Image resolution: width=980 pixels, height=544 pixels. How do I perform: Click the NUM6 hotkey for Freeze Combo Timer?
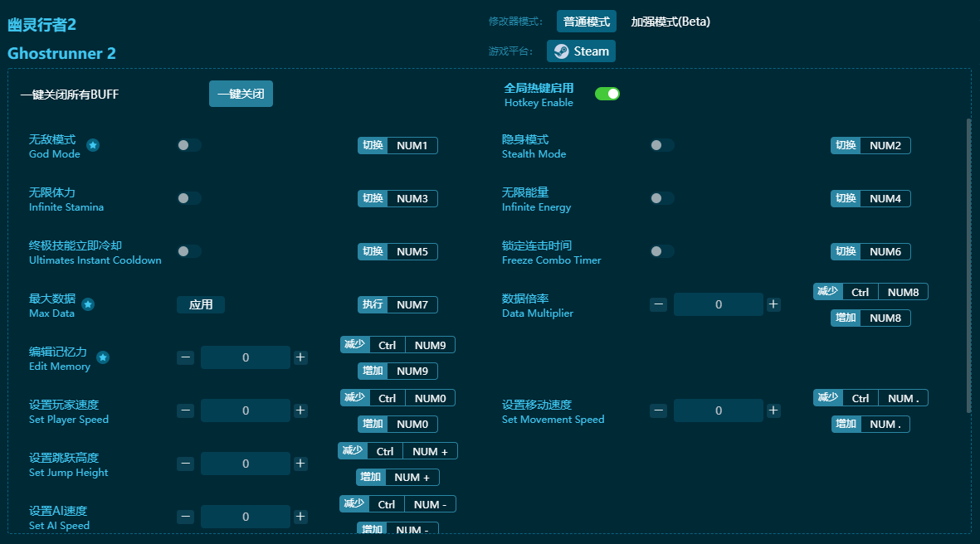point(870,252)
